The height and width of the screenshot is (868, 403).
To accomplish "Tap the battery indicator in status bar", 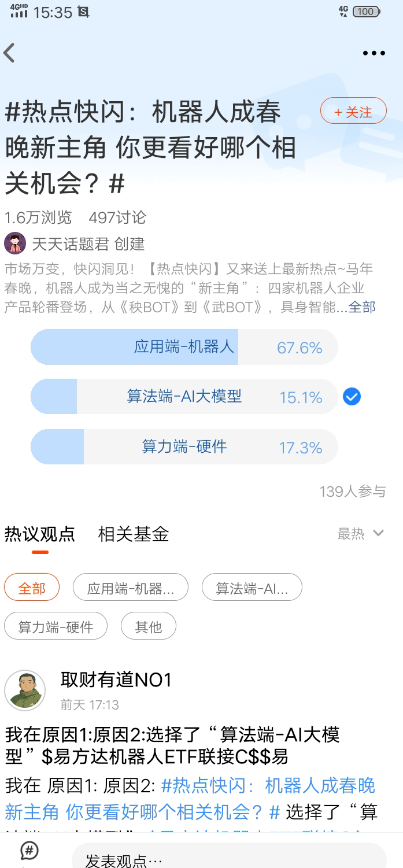I will coord(365,12).
